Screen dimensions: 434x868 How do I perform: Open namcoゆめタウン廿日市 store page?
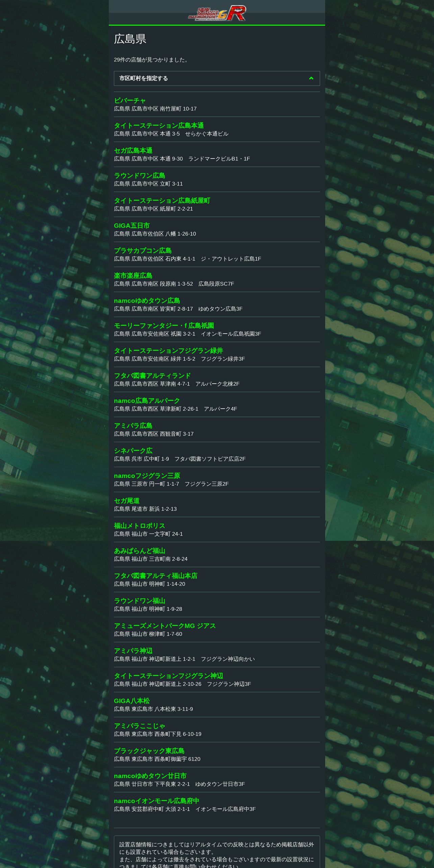150,776
